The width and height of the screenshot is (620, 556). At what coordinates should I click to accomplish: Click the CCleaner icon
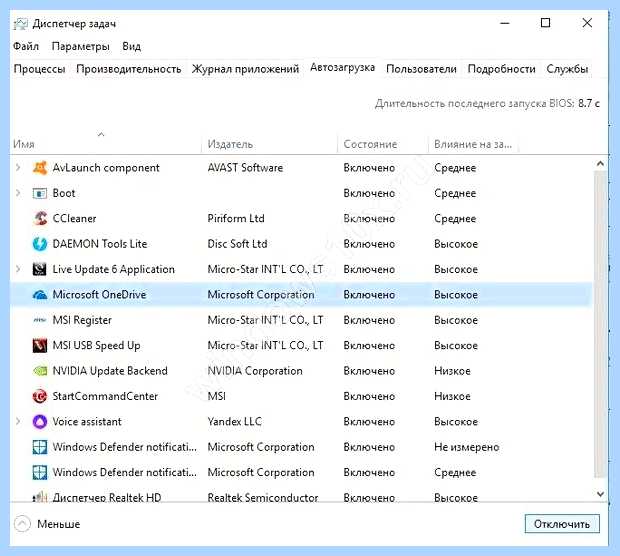coord(40,218)
